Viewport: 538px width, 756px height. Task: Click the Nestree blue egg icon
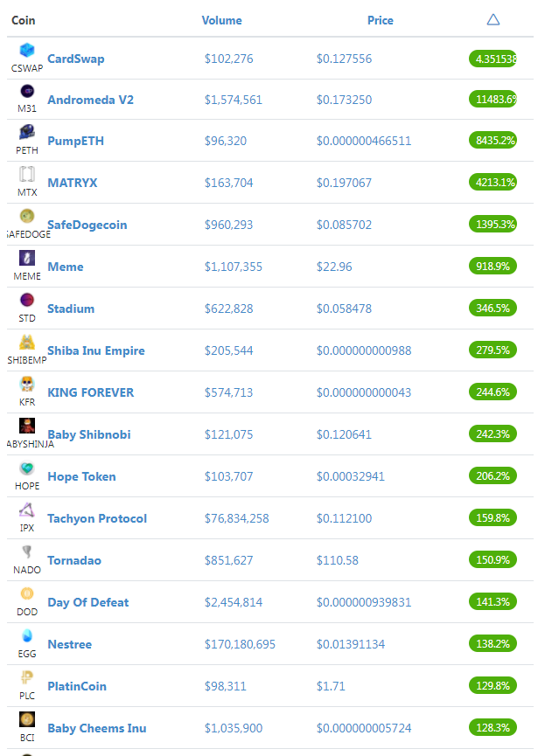tap(27, 635)
